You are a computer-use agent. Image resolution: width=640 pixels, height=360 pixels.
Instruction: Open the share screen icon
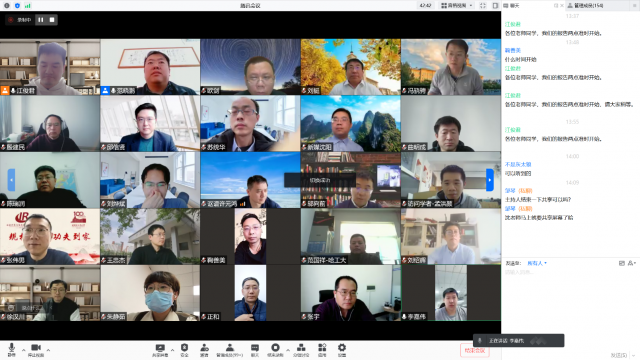click(x=160, y=348)
